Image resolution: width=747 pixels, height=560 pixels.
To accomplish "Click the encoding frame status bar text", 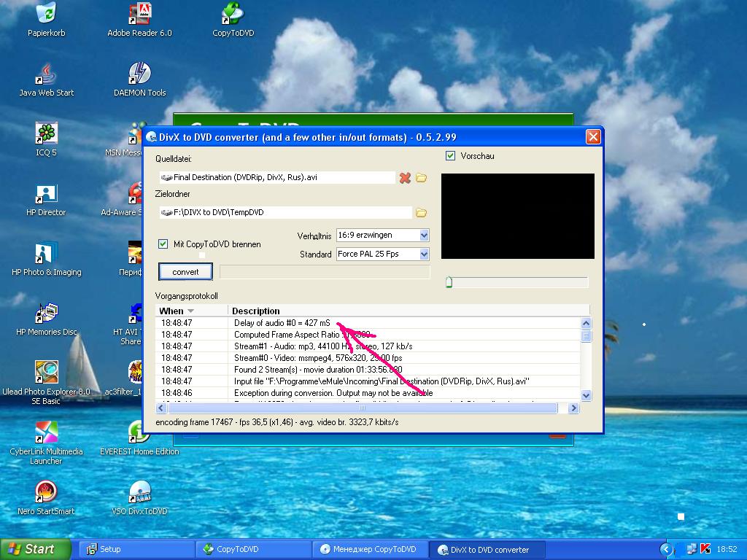I will tap(277, 422).
